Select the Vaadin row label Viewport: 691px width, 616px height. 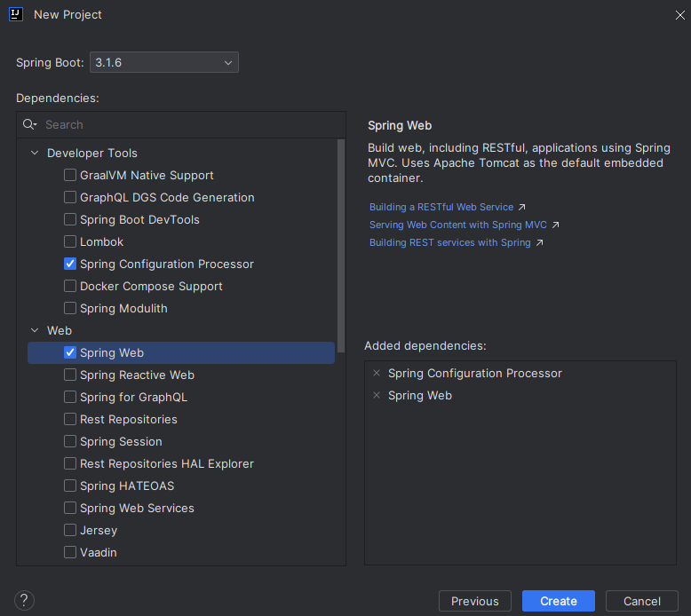(99, 552)
